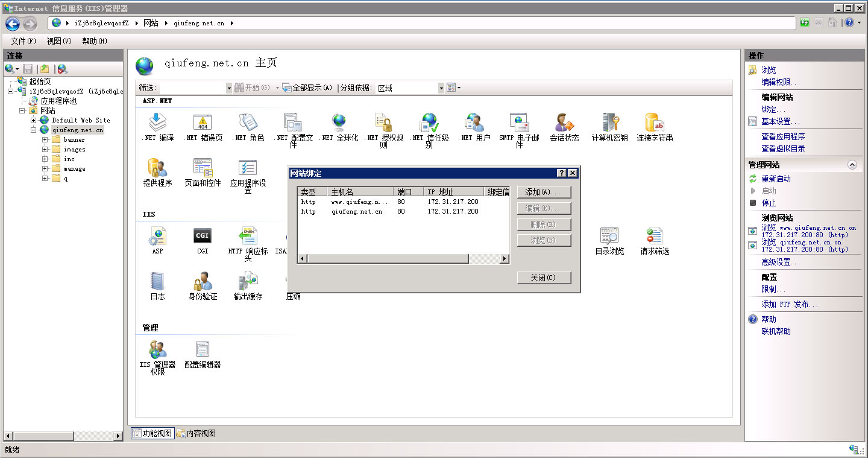Screen dimensions: 868x458
Task: Click the bindings list horizontal scrollbar
Action: click(x=404, y=259)
